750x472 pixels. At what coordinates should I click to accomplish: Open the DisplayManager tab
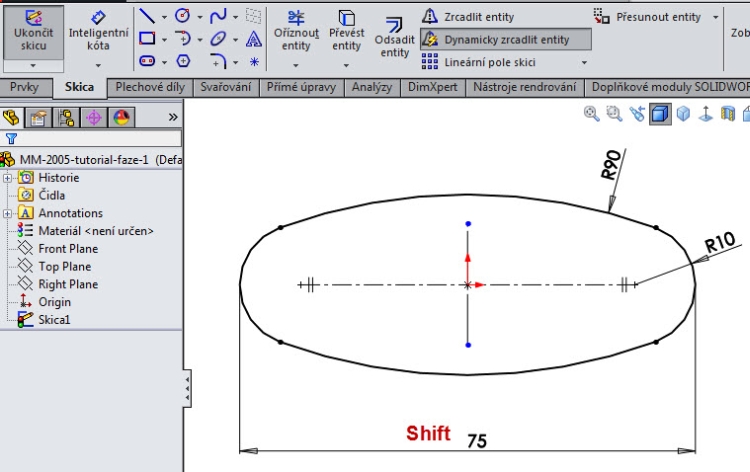point(121,117)
